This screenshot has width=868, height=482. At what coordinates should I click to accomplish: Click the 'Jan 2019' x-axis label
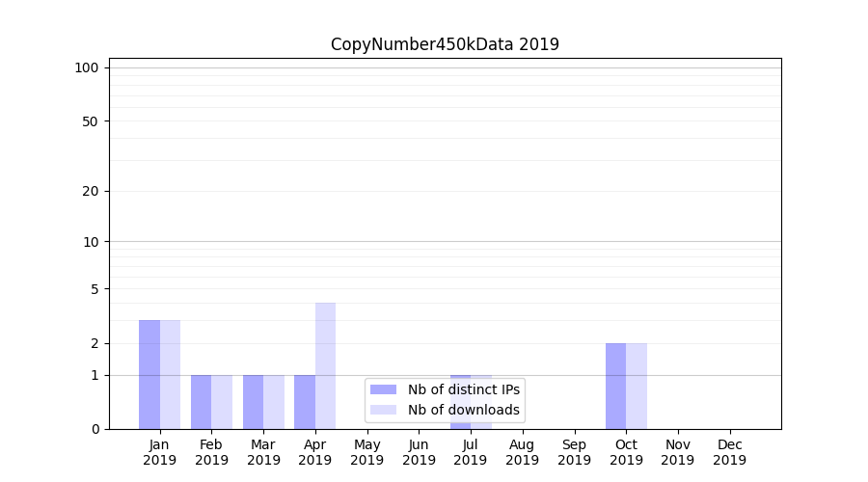click(x=159, y=452)
